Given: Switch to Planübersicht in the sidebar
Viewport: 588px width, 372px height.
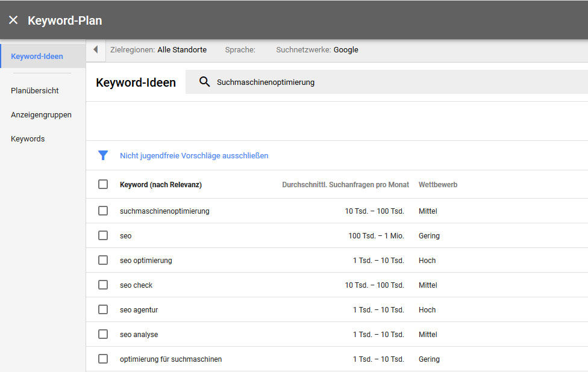Looking at the screenshot, I should tap(34, 90).
